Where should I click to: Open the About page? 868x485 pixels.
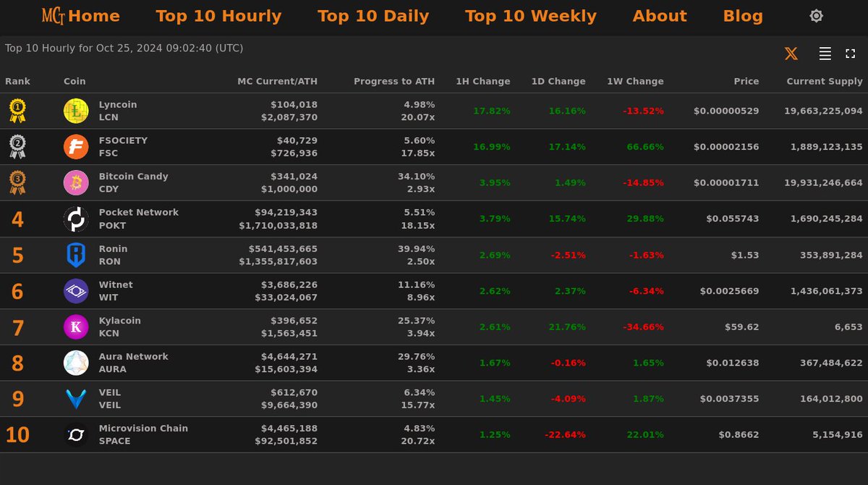point(660,16)
